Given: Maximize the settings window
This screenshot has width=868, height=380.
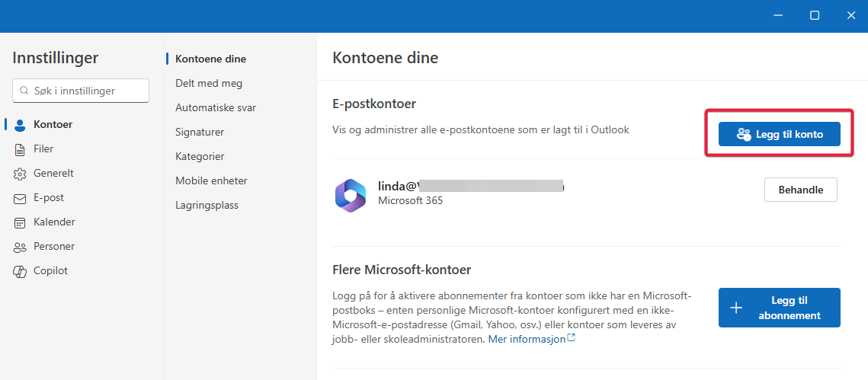Looking at the screenshot, I should tap(815, 15).
